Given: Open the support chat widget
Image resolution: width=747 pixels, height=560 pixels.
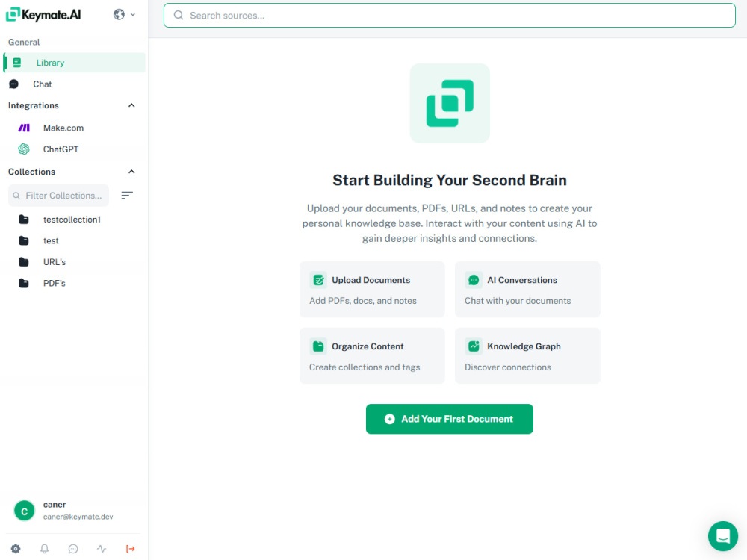Looking at the screenshot, I should [722, 536].
